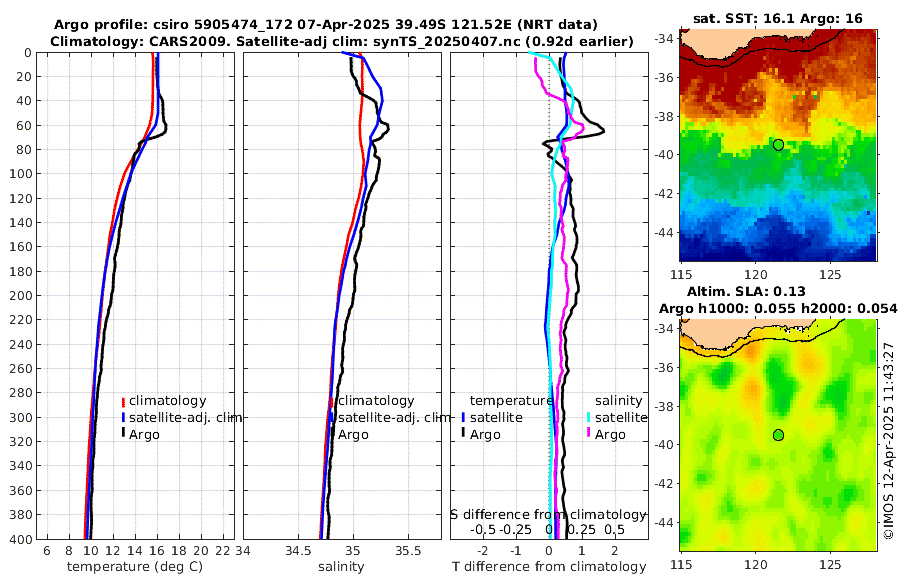Click the 'Climatology: CARS2009' subtitle line

click(342, 41)
